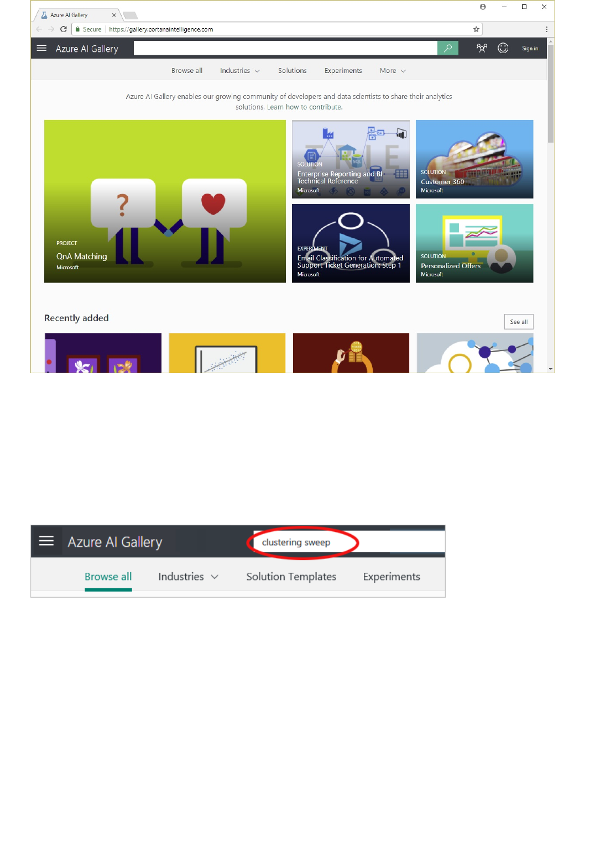The width and height of the screenshot is (595, 868).
Task: Click Sign in link
Action: pyautogui.click(x=530, y=49)
